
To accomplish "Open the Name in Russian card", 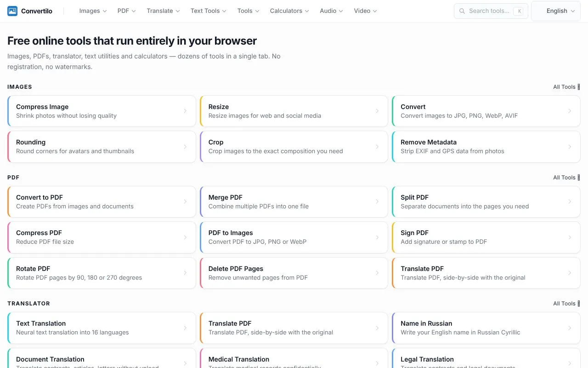I will (486, 328).
